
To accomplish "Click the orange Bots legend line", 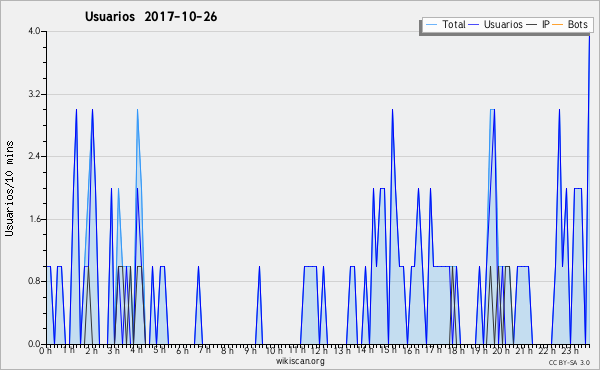I will 558,25.
